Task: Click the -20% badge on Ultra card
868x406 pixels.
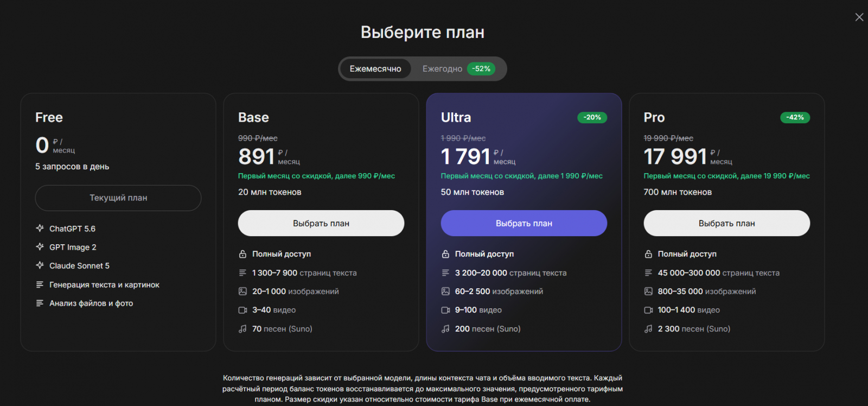Action: pyautogui.click(x=592, y=117)
